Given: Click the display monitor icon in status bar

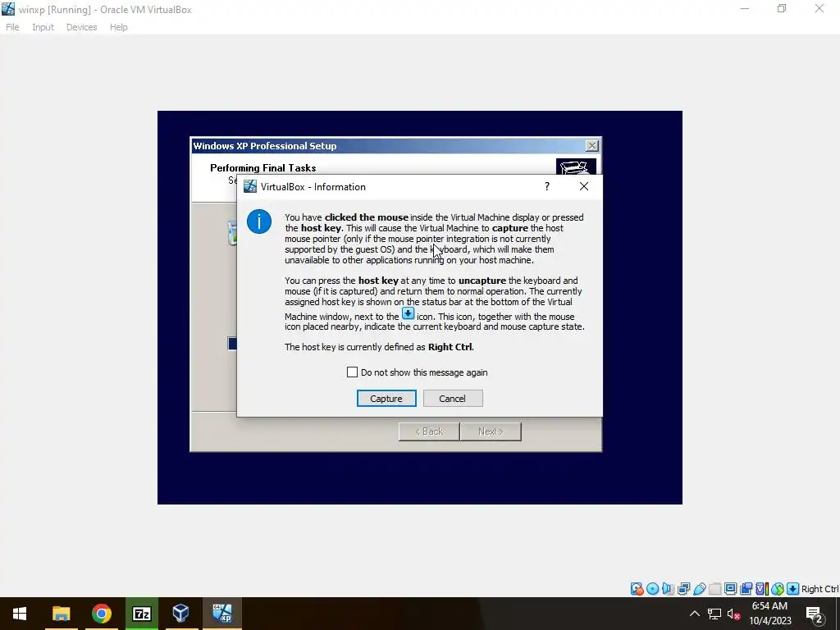Looking at the screenshot, I should (x=730, y=589).
